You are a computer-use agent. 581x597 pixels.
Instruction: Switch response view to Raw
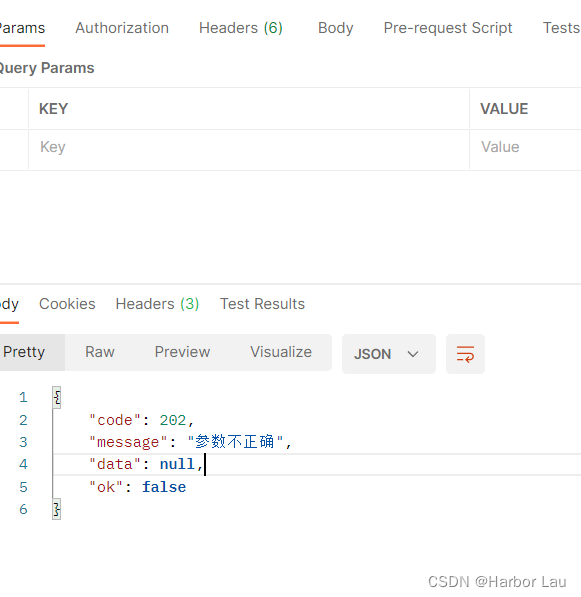(100, 352)
